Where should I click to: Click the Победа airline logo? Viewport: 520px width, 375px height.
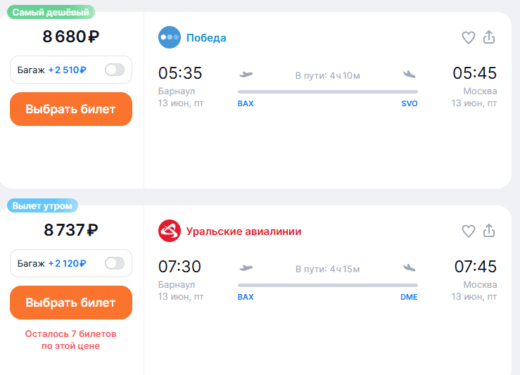[x=169, y=37]
